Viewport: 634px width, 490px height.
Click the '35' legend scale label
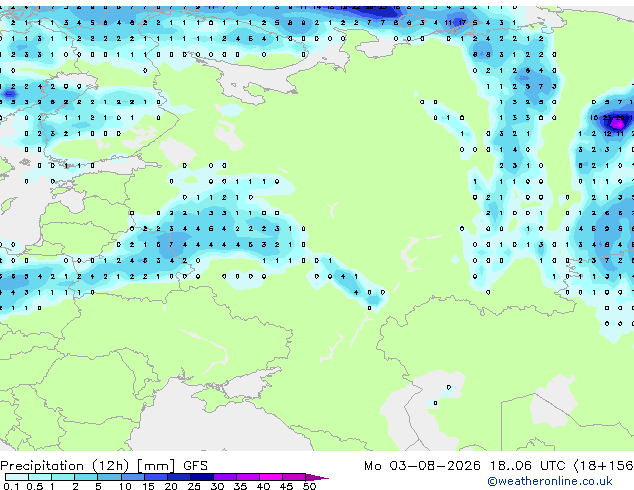pos(240,486)
